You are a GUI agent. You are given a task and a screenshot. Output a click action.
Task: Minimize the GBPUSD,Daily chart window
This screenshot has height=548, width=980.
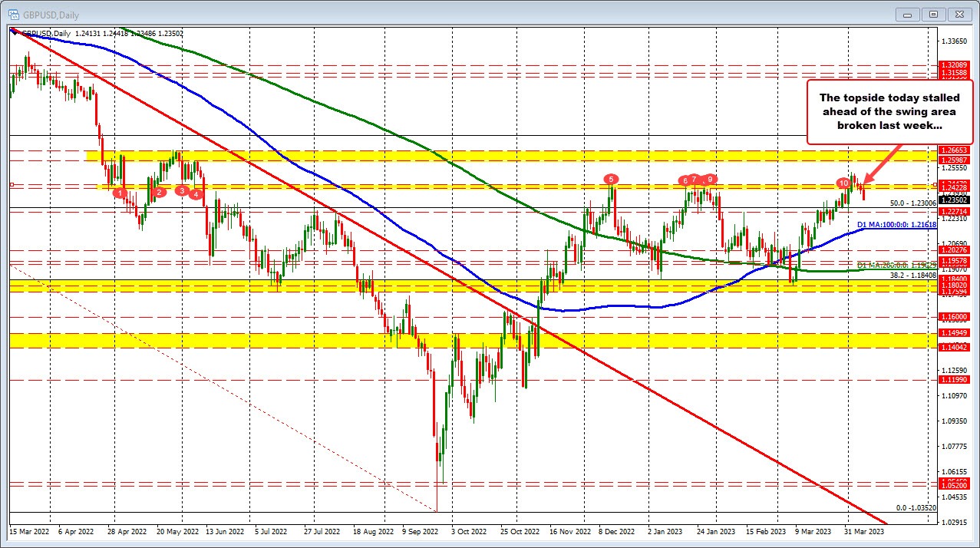tap(909, 14)
